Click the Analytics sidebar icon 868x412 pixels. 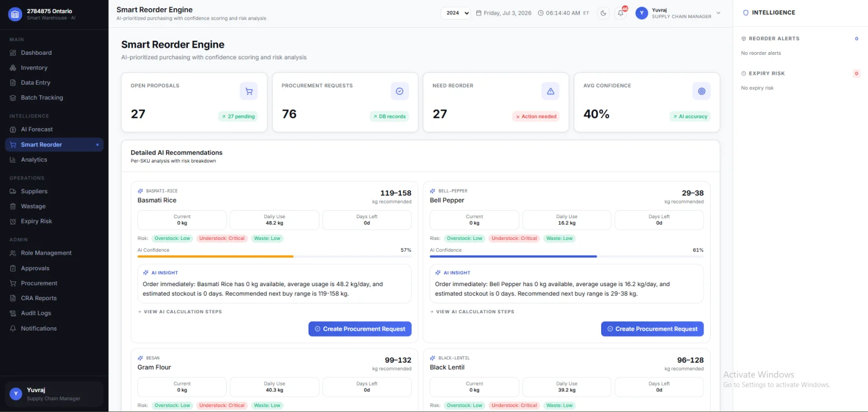[13, 160]
